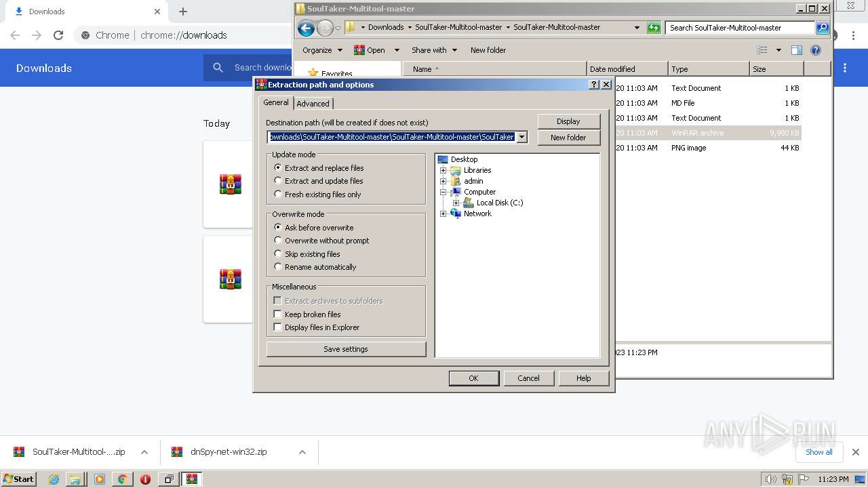Click the search magnifier icon in Downloads
Screen dimensions: 868x488
[x=218, y=68]
